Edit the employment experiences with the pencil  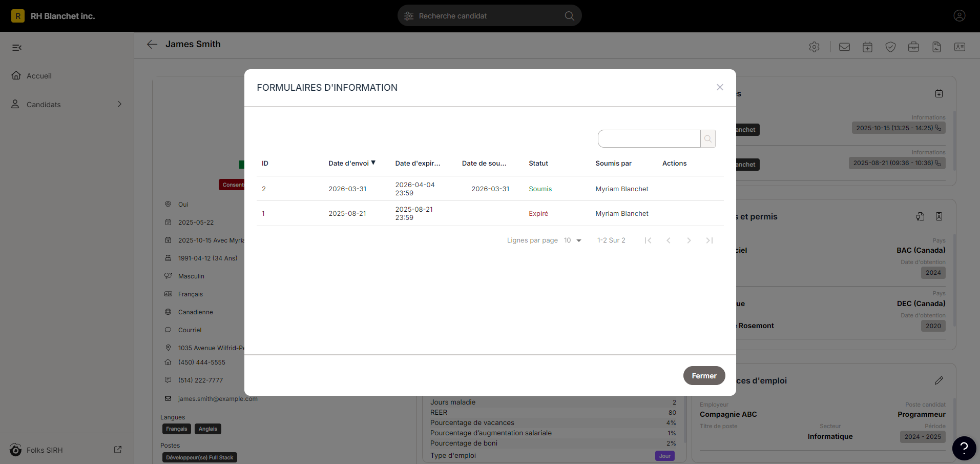(x=939, y=380)
